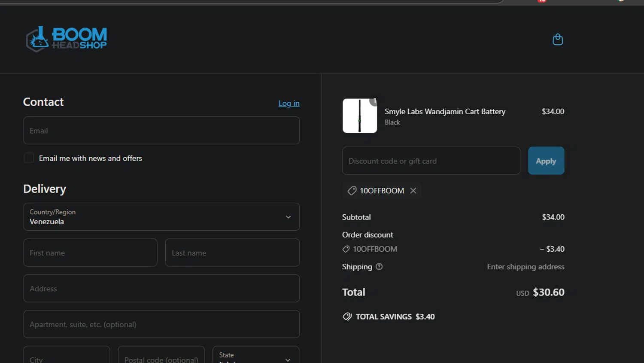Click the Delivery heading
Viewport: 644px width, 363px height.
pos(45,189)
